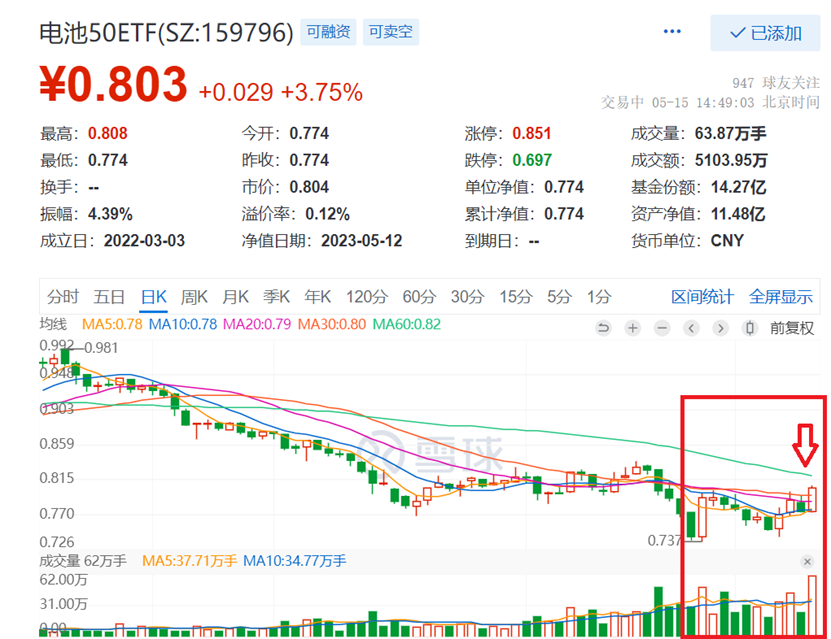Zoom out chart with minus icon
The width and height of the screenshot is (831, 639).
(x=662, y=329)
